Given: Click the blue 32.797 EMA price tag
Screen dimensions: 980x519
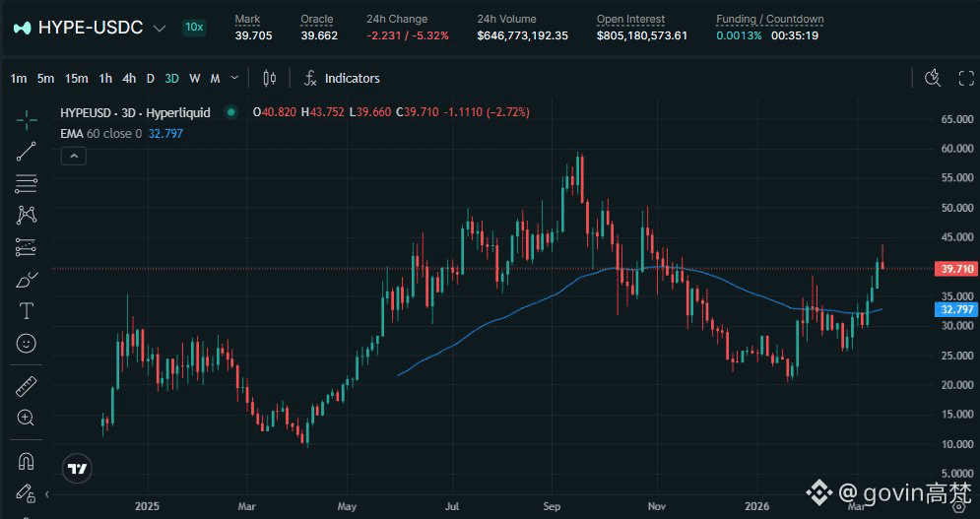Looking at the screenshot, I should (x=957, y=309).
